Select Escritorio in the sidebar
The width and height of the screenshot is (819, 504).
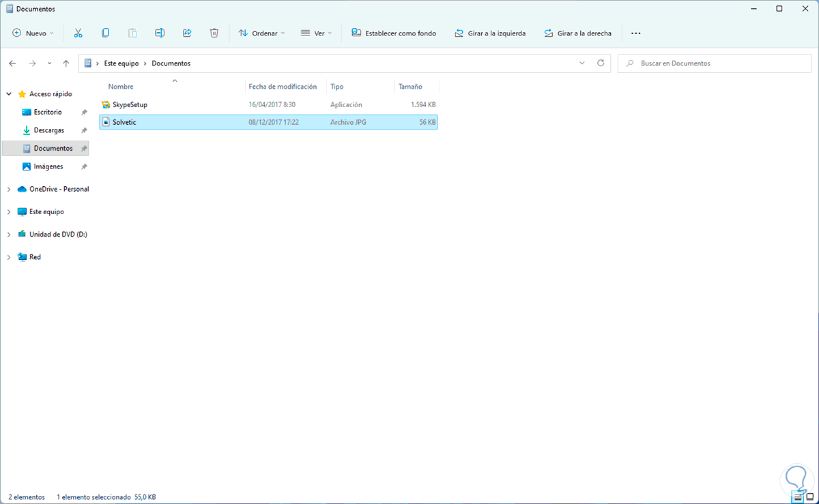coord(48,112)
